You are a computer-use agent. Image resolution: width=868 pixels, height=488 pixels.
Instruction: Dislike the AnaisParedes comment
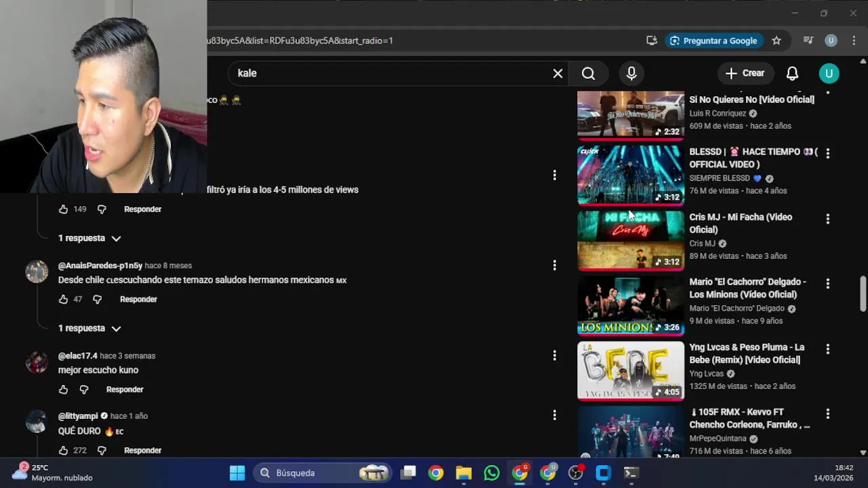point(97,300)
